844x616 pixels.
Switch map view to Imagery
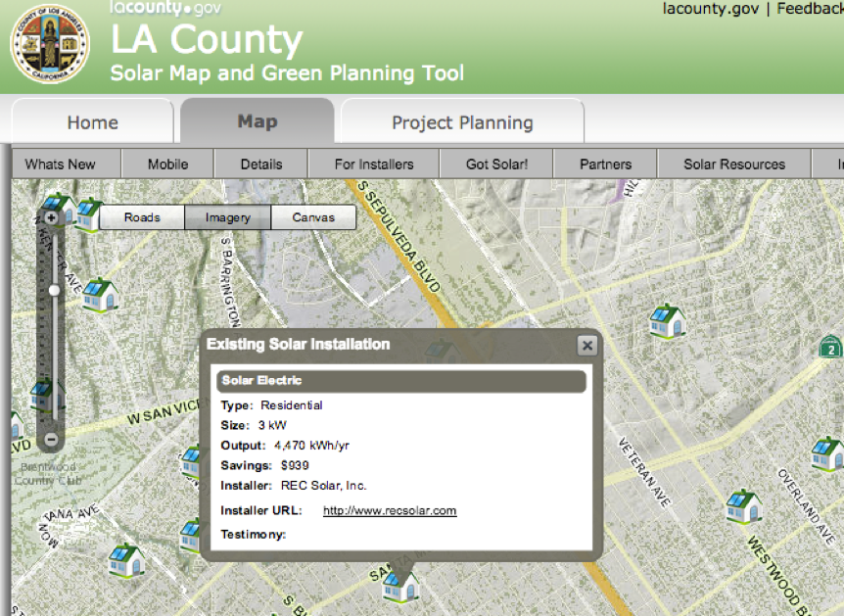(227, 217)
